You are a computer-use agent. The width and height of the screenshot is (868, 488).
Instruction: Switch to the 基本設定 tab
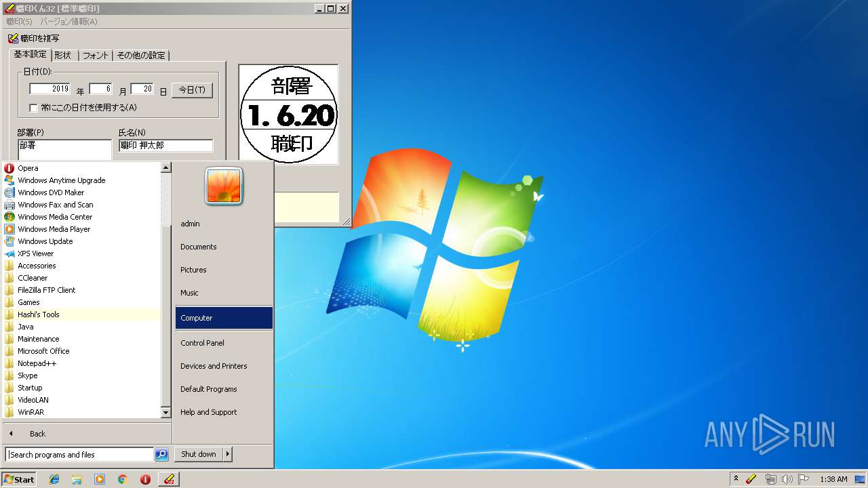[30, 54]
